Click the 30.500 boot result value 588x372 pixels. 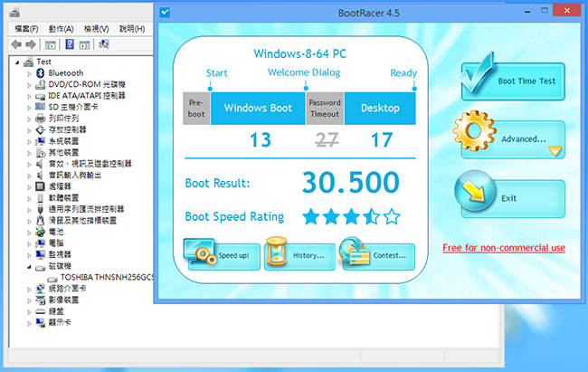point(351,183)
